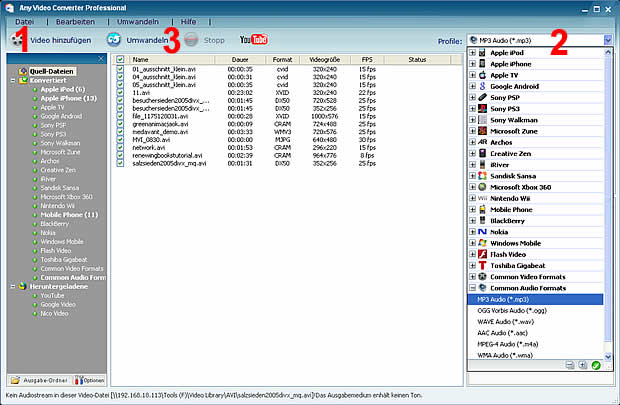The width and height of the screenshot is (620, 405).
Task: Open the Datei menu
Action: tap(25, 22)
